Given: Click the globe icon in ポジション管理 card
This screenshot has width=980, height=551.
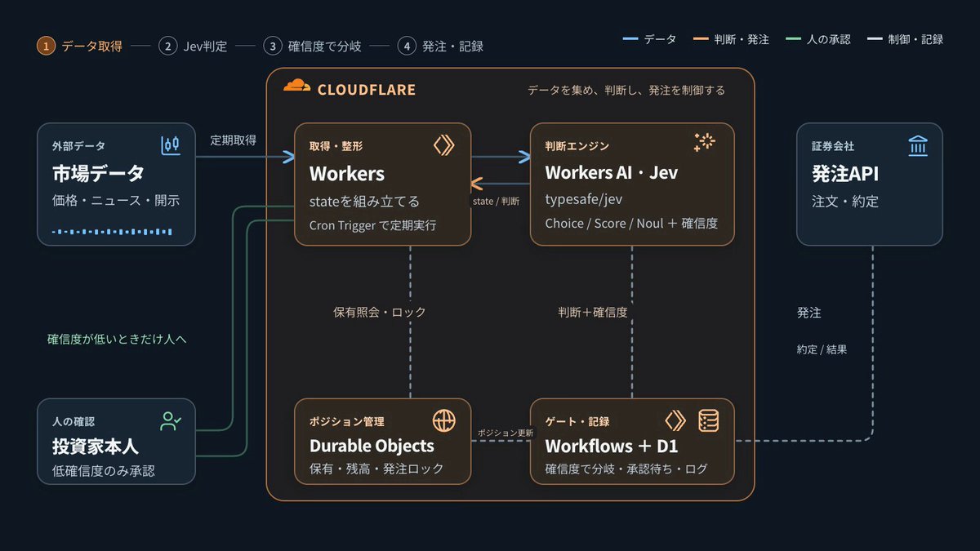Looking at the screenshot, I should pyautogui.click(x=443, y=421).
